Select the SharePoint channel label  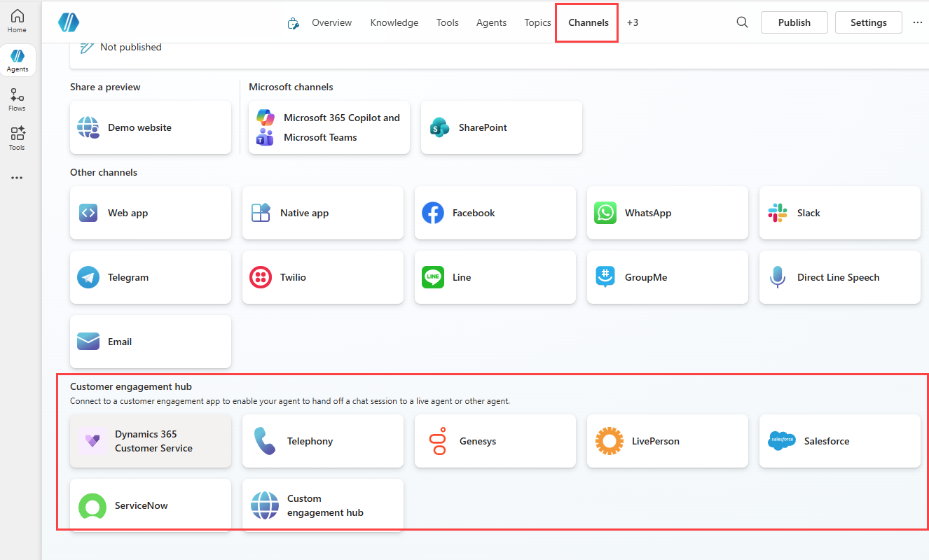(483, 127)
